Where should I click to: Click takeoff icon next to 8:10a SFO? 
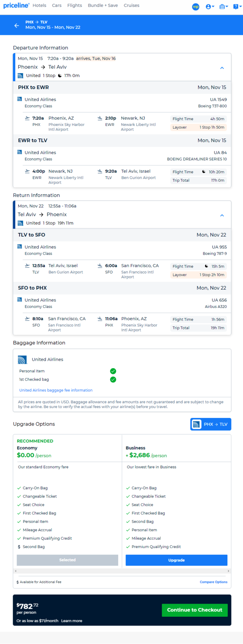click(27, 319)
